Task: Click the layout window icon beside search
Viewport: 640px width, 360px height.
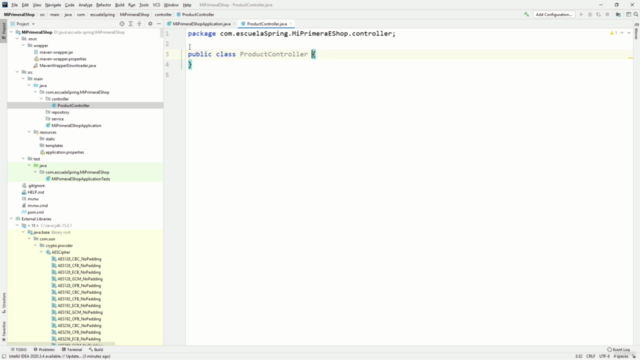Action: coord(629,14)
